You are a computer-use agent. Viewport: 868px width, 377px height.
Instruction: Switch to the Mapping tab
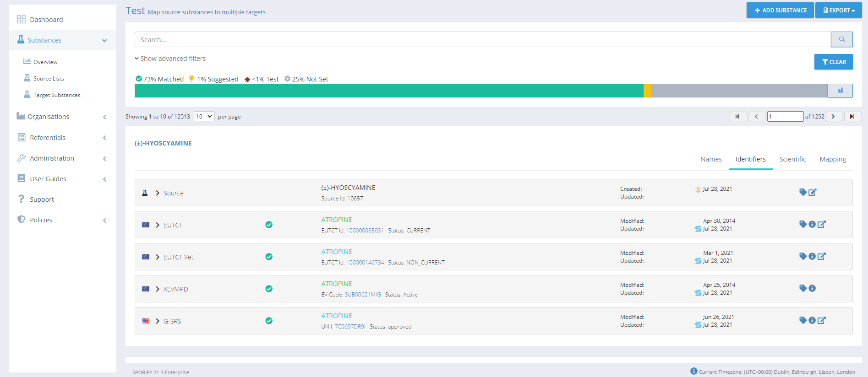(832, 159)
